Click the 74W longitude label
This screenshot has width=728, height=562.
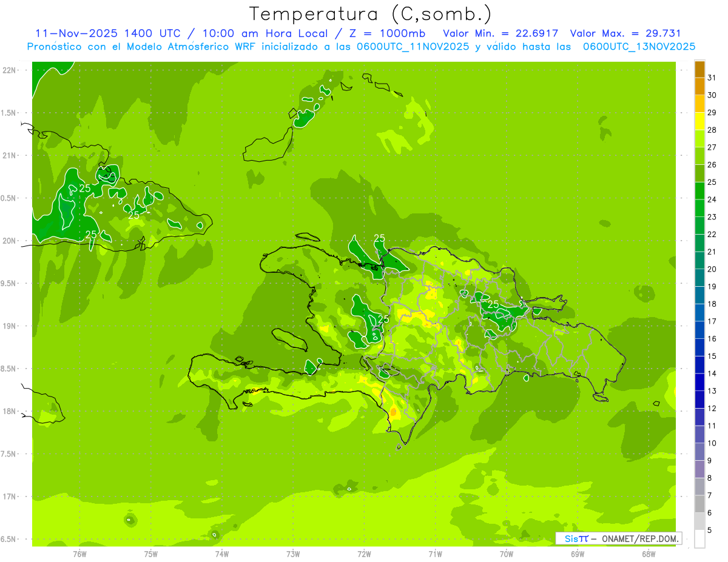pyautogui.click(x=222, y=554)
